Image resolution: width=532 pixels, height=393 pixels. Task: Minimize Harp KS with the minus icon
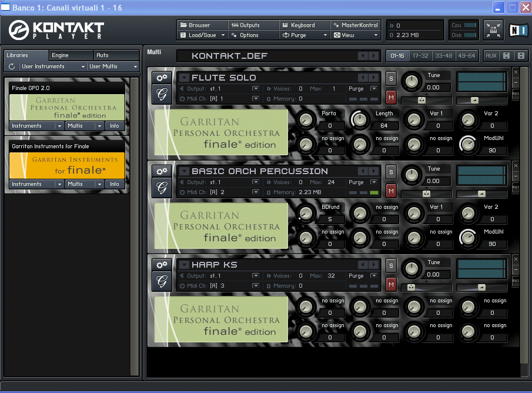[x=516, y=269]
